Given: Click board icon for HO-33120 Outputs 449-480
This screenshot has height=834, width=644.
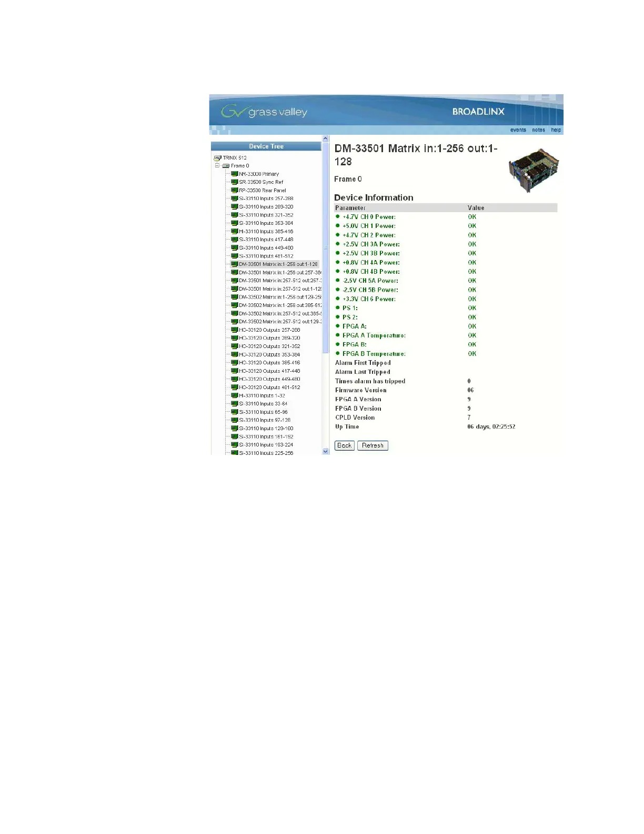Looking at the screenshot, I should pyautogui.click(x=235, y=379).
